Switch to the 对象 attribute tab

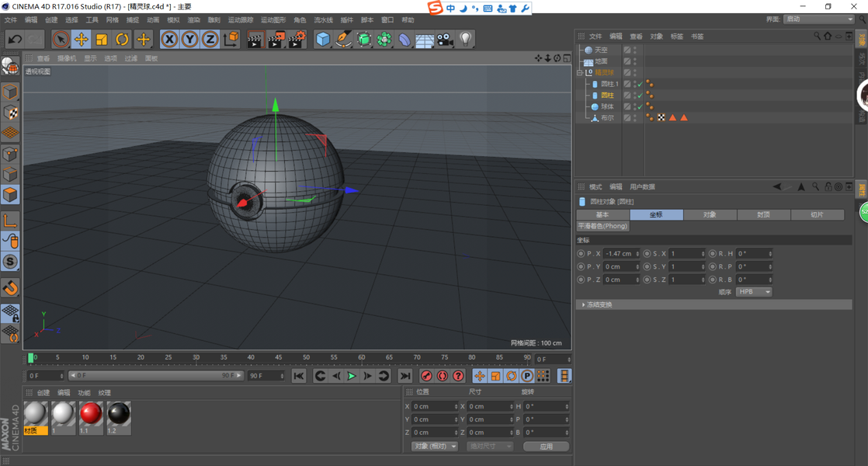pyautogui.click(x=710, y=214)
